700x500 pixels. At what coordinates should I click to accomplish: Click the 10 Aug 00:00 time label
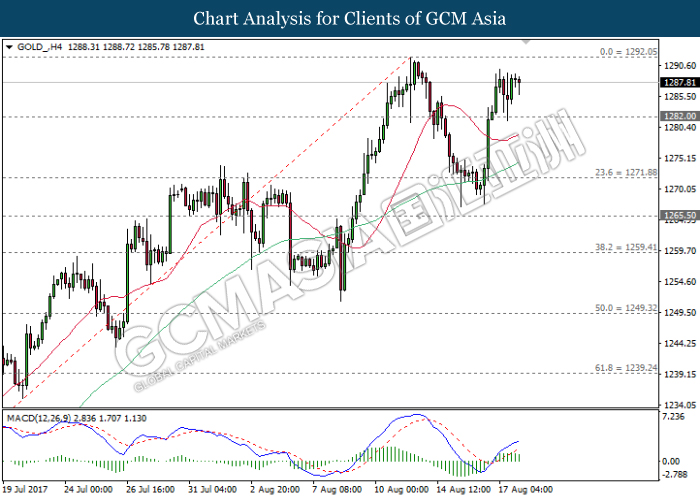pyautogui.click(x=401, y=489)
